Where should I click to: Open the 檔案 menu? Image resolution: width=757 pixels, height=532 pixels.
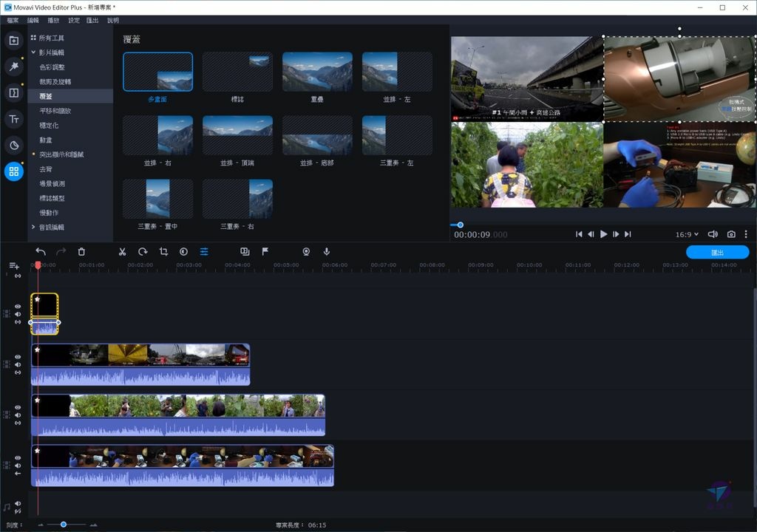pyautogui.click(x=13, y=20)
